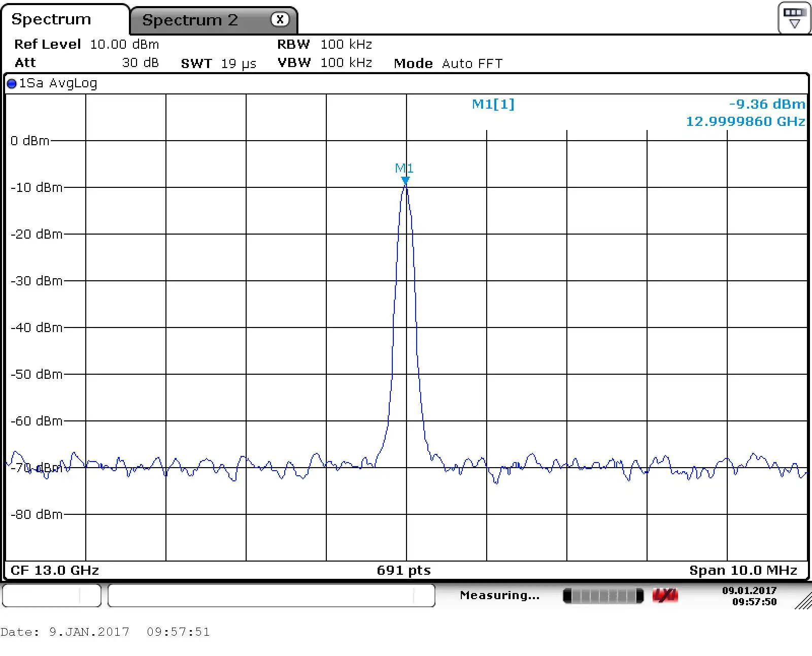
Task: Click the VBW 100 kHz setting
Action: tap(325, 62)
